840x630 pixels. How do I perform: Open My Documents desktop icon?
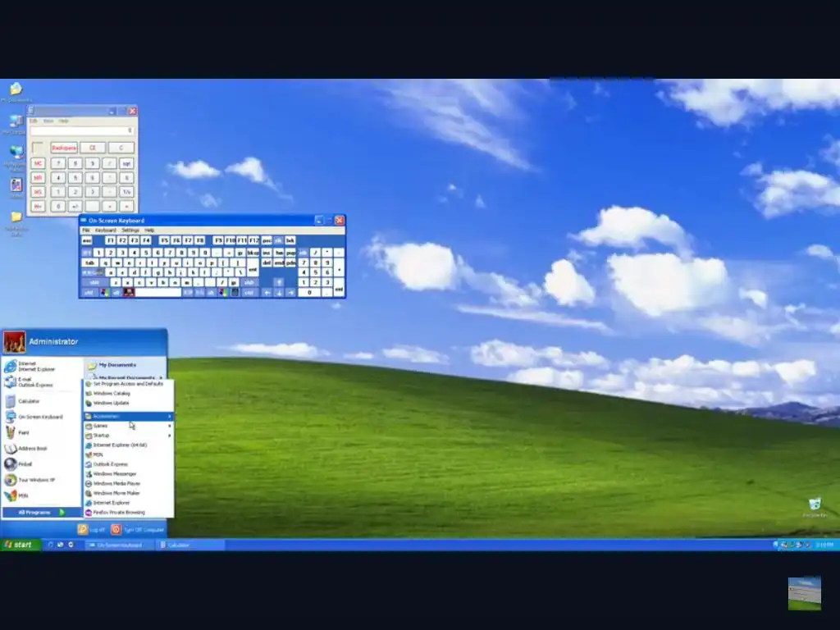tap(16, 92)
